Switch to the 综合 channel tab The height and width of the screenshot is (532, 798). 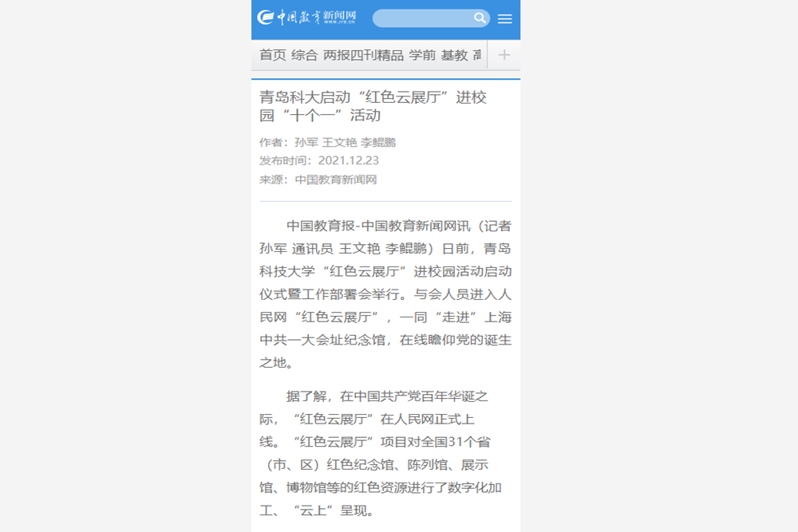click(304, 55)
